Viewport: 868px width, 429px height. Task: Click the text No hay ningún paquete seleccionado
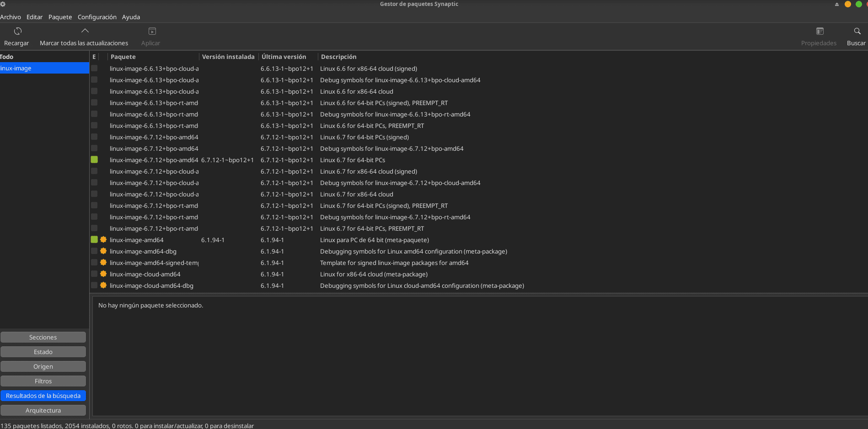coord(150,305)
